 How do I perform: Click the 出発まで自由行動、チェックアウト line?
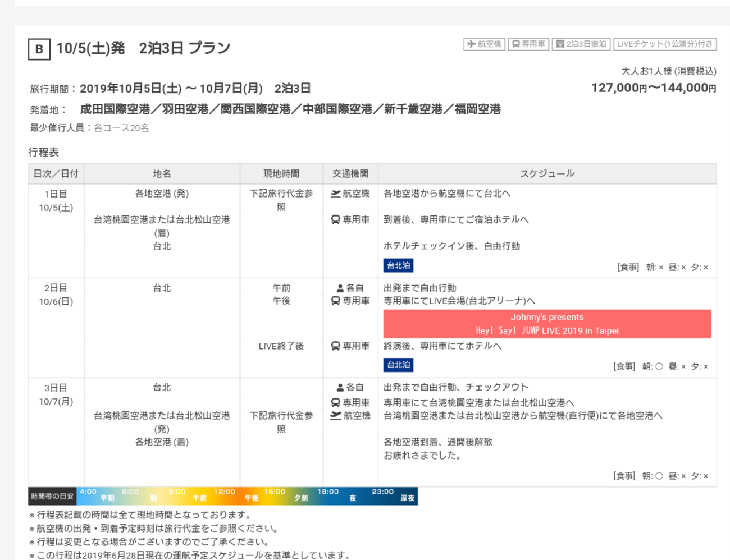tap(456, 388)
